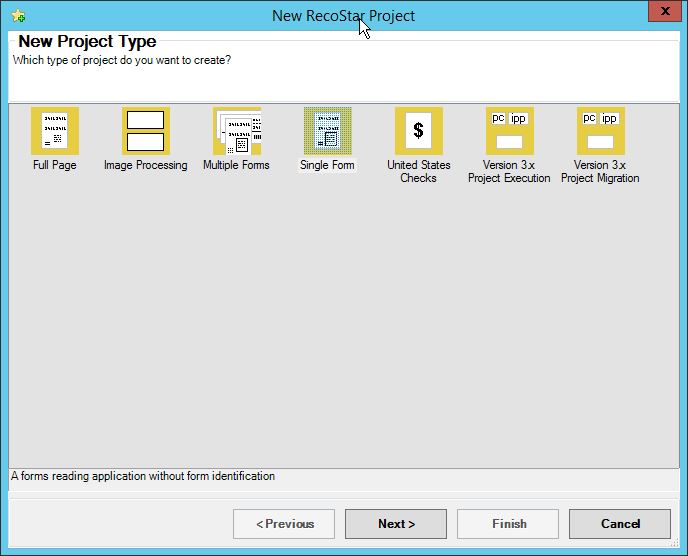This screenshot has width=688, height=556.
Task: Cancel the new project wizard
Action: point(620,524)
